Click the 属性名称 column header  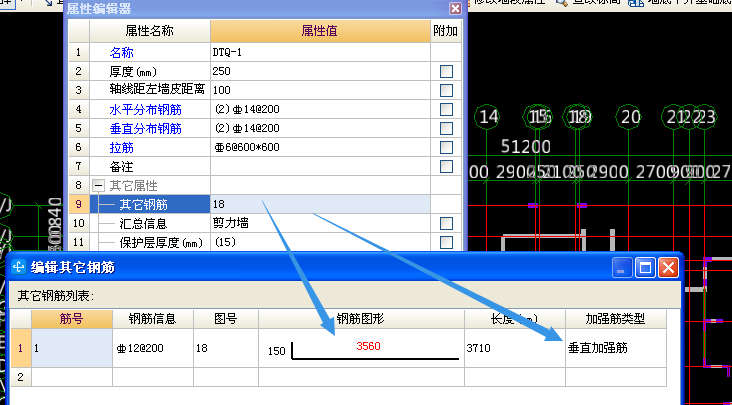pos(150,31)
